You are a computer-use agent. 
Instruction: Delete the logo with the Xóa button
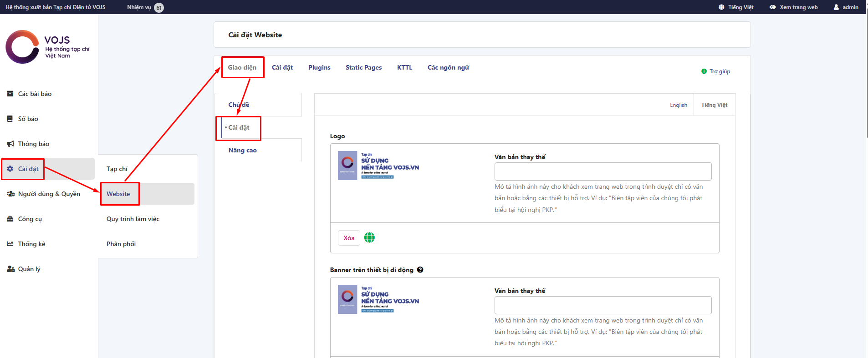coord(349,238)
